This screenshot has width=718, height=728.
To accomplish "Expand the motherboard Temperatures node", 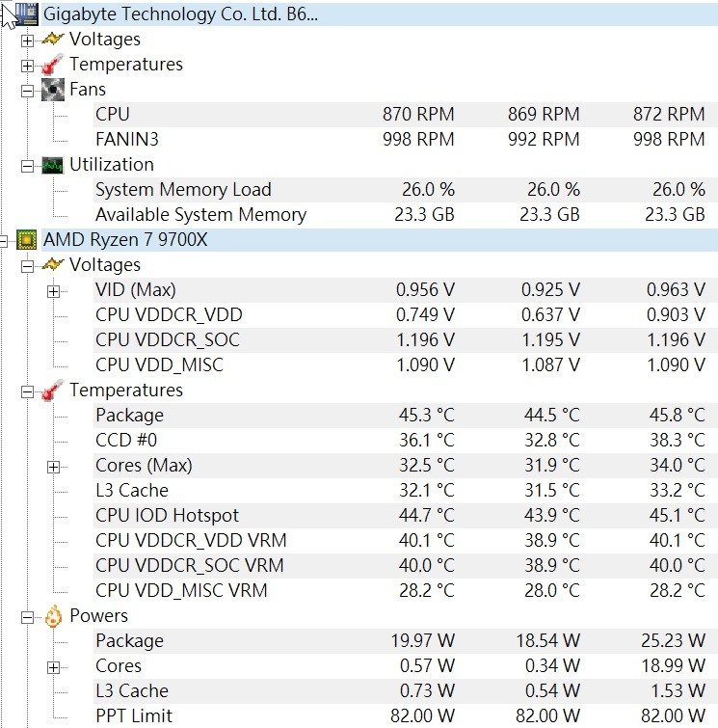I will 27,66.
